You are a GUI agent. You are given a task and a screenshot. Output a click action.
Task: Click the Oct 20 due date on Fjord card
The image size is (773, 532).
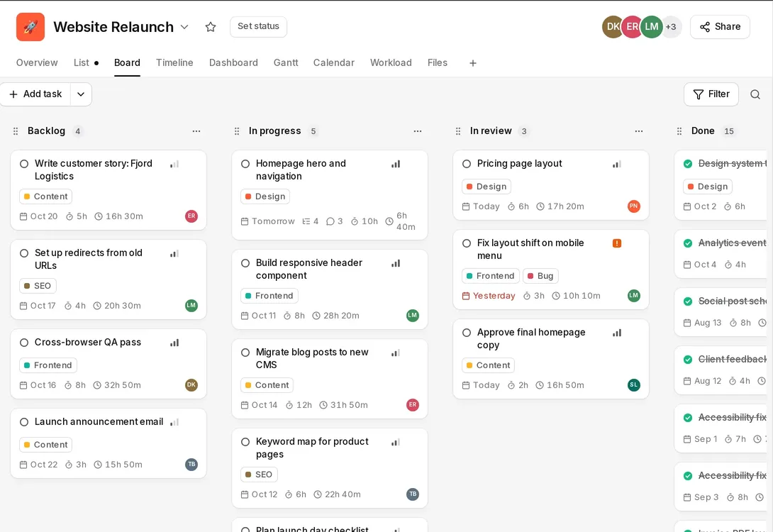tap(39, 216)
